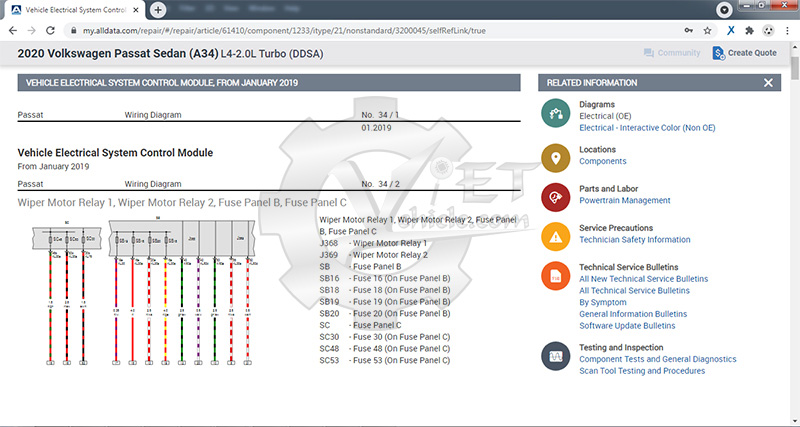Click the scrollbar up arrow

(795, 46)
